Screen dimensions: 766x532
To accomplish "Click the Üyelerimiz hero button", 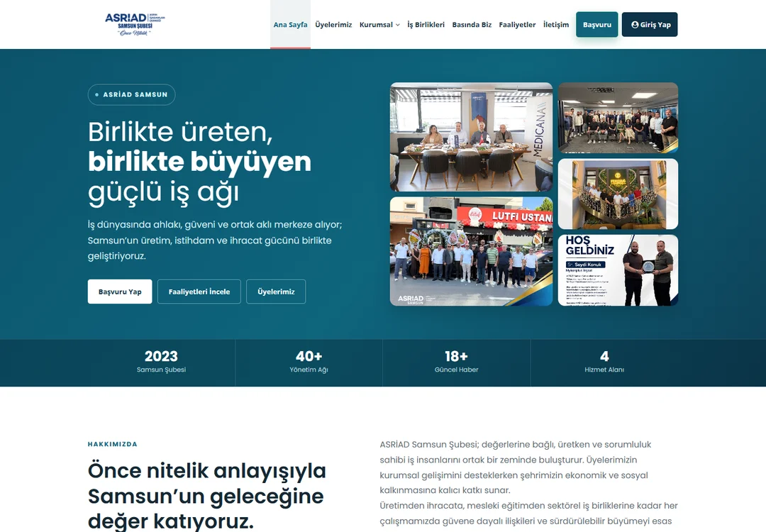I will (276, 292).
